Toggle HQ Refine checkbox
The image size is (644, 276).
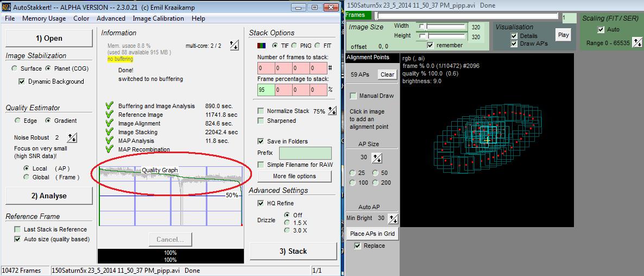[261, 203]
